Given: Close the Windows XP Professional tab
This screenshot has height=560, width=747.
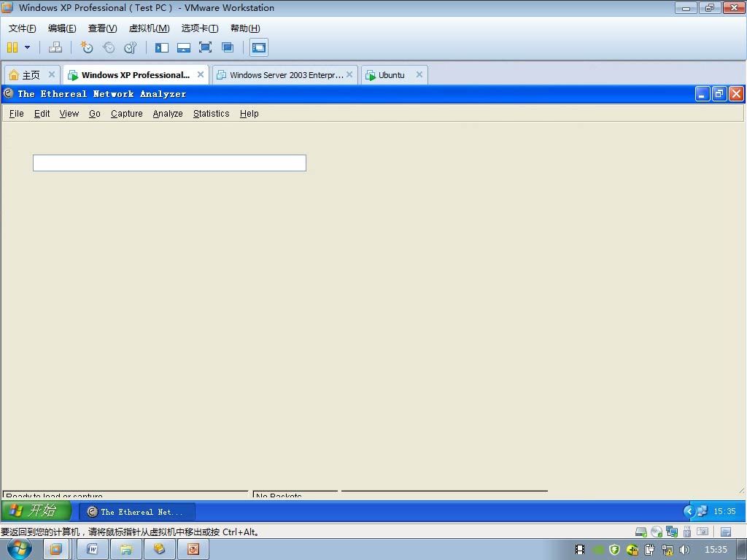Looking at the screenshot, I should point(201,74).
